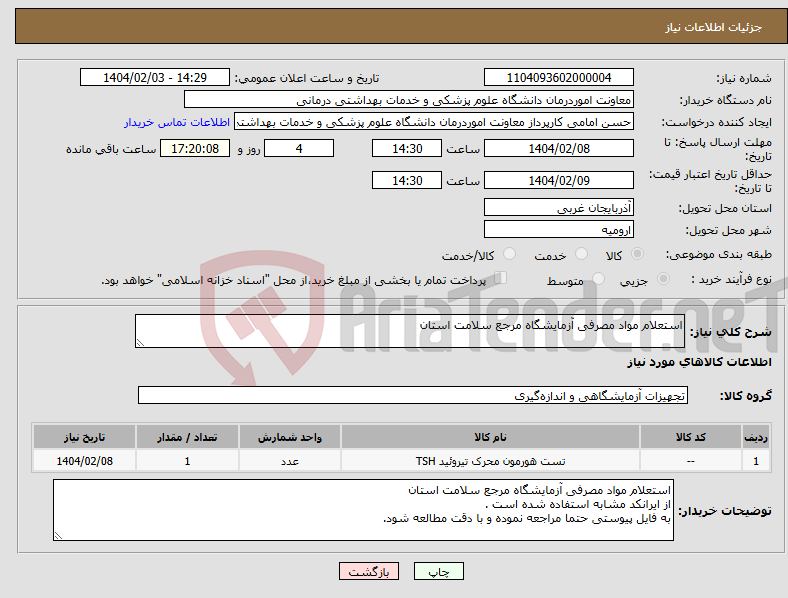The height and width of the screenshot is (598, 788).
Task: Click the item code cell showing --
Action: [x=691, y=460]
